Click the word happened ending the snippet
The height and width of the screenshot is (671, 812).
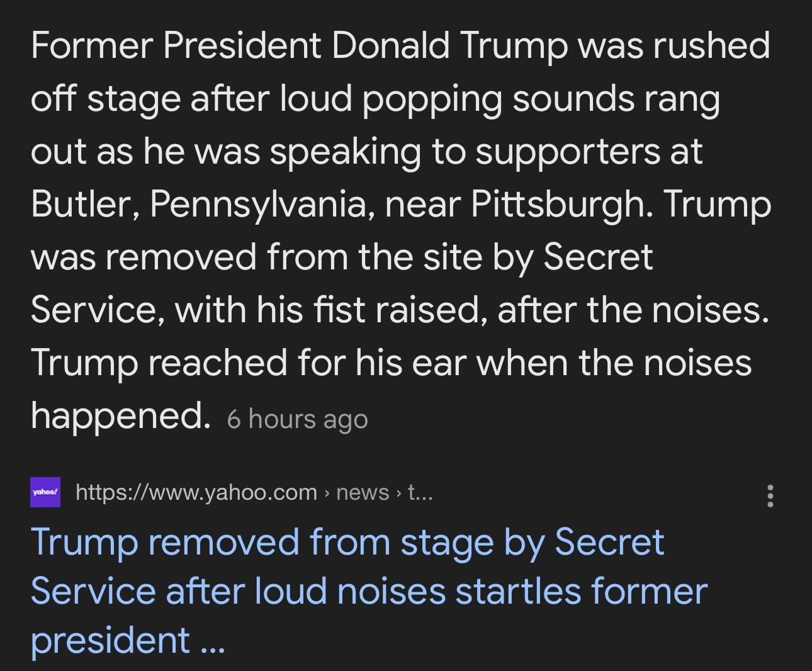click(120, 416)
